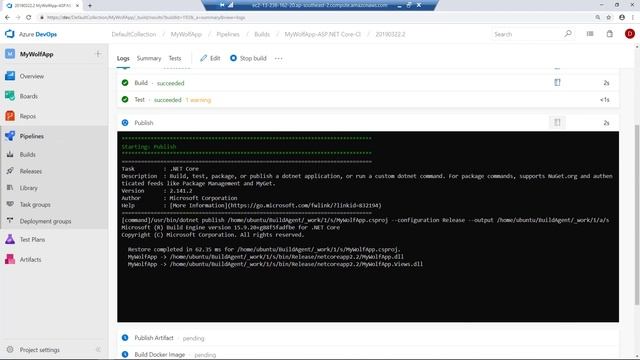Viewport: 640px width, 360px height.
Task: Click the Edit pipeline button
Action: (210, 58)
